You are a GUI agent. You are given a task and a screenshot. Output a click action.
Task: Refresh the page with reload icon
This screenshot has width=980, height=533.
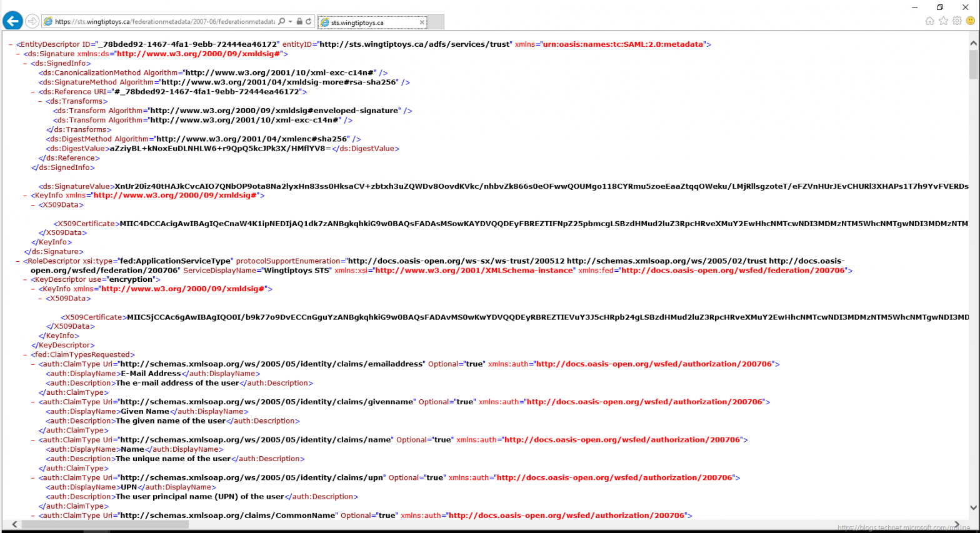(309, 21)
